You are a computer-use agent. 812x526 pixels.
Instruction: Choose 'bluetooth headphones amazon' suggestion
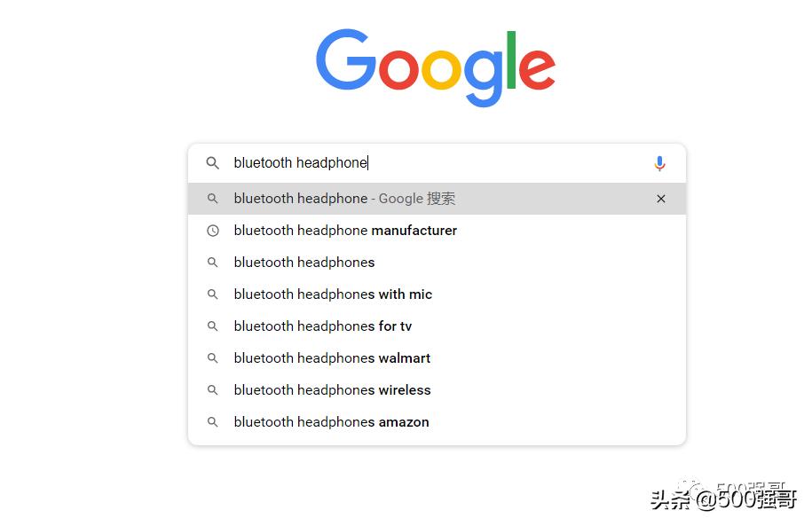(331, 422)
